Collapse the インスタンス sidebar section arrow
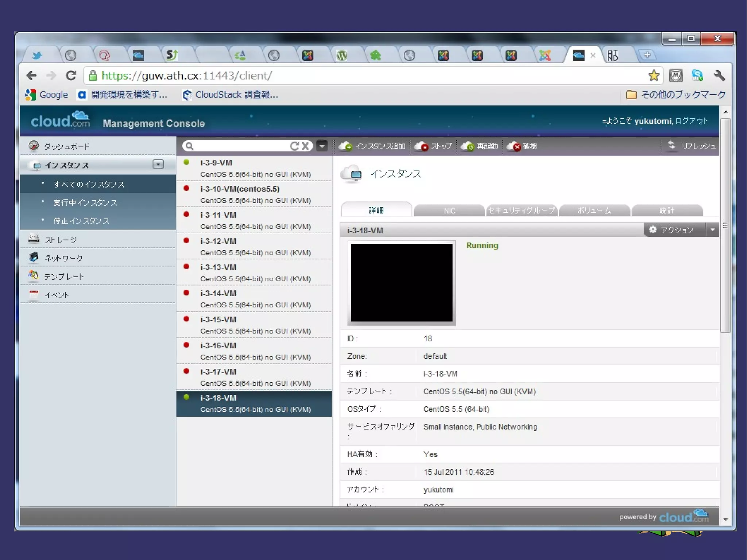The width and height of the screenshot is (747, 560). (158, 165)
